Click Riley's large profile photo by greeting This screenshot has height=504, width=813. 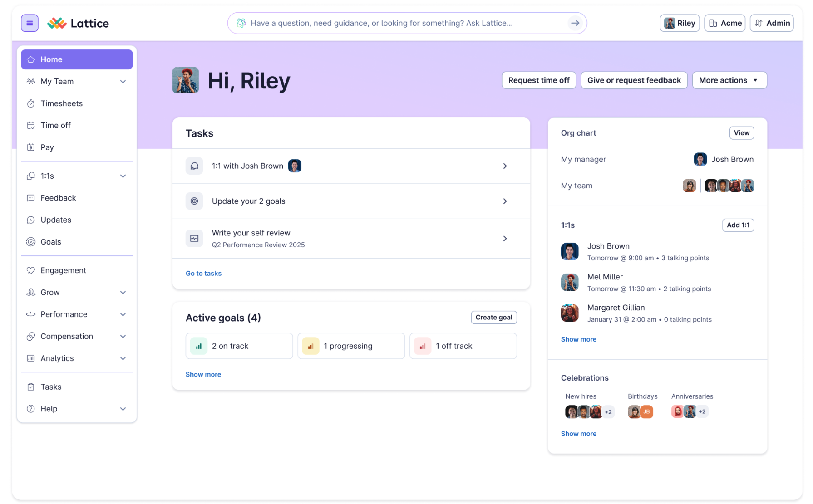coord(186,80)
